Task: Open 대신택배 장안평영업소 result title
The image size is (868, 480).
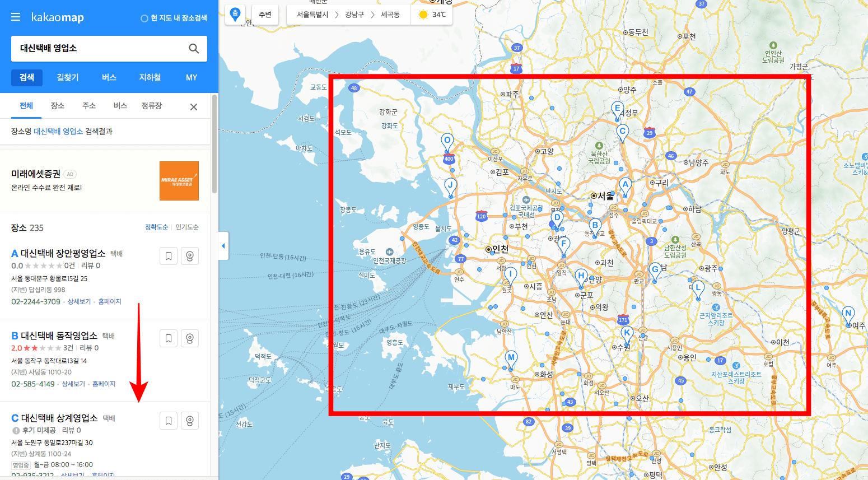Action: tap(63, 254)
